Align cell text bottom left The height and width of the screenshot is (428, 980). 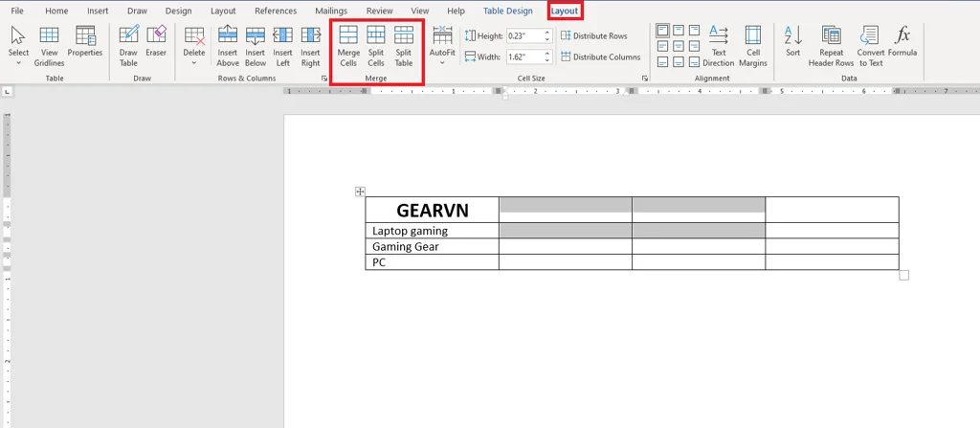pyautogui.click(x=662, y=62)
